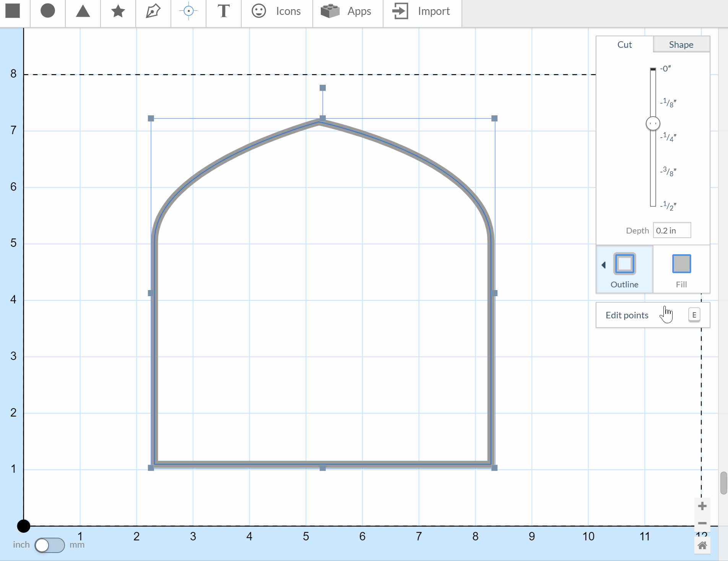The image size is (728, 561).
Task: Select the Square shape tool
Action: [x=13, y=11]
